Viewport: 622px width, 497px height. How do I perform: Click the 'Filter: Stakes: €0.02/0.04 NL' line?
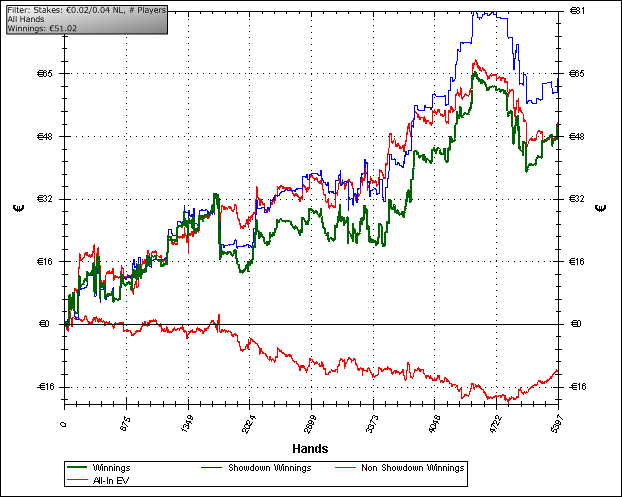tap(86, 10)
